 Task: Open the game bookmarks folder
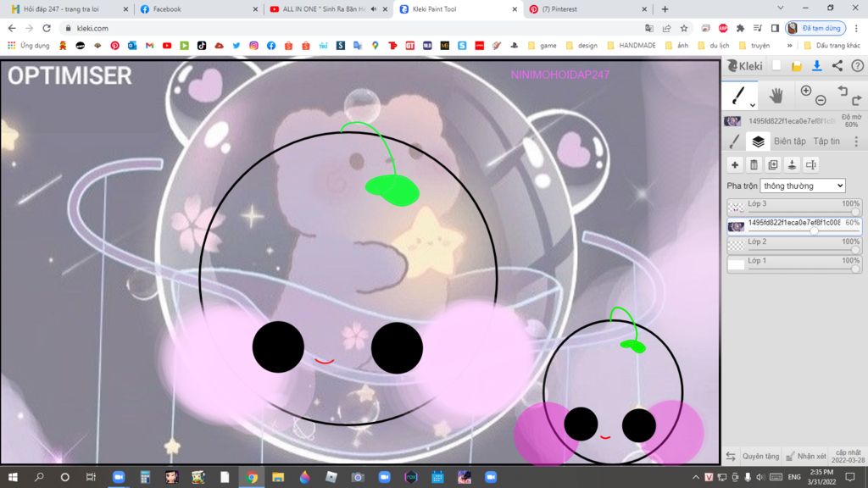coord(542,46)
